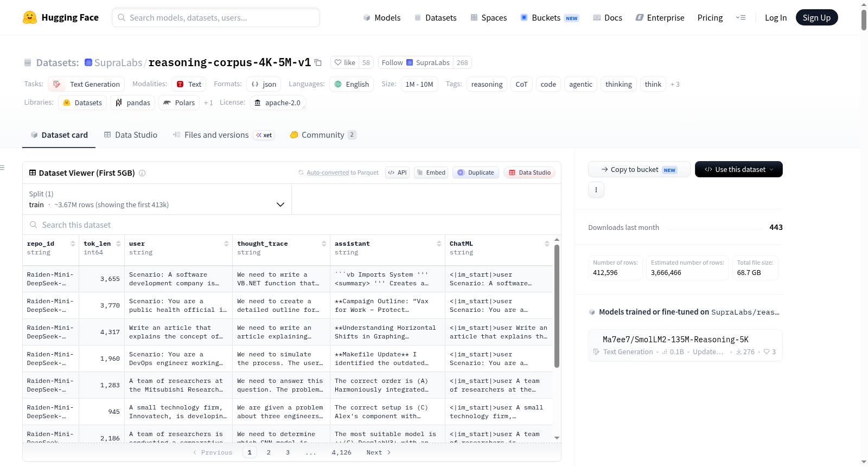Open Pricing in the top navigation
Screen dimensions: 868x467
(710, 17)
